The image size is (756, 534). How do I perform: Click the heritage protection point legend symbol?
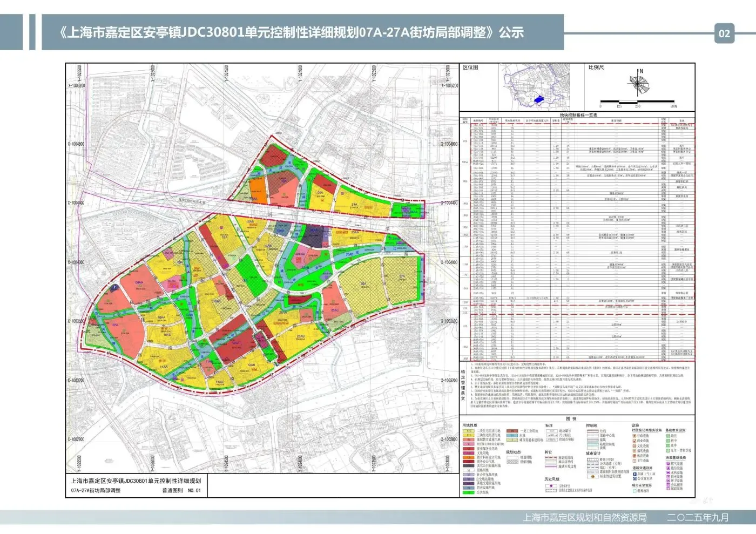click(550, 485)
